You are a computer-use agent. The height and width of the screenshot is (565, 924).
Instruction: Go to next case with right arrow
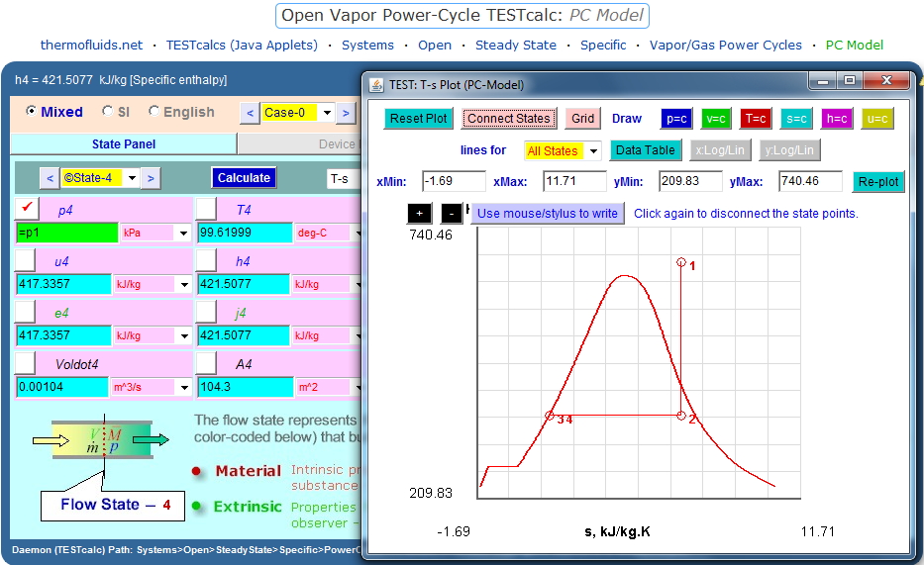tap(346, 113)
